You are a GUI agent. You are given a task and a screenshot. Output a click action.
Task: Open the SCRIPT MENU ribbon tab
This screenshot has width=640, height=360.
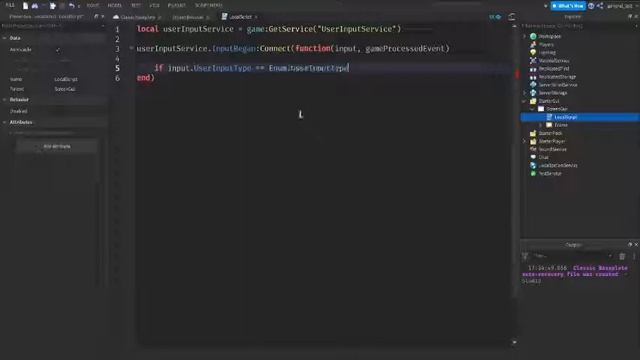pos(208,5)
